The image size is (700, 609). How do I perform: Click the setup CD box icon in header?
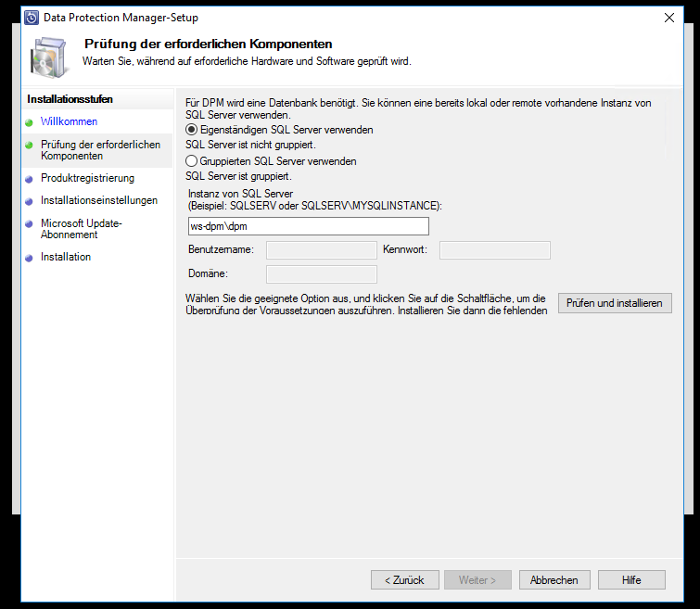[x=48, y=58]
